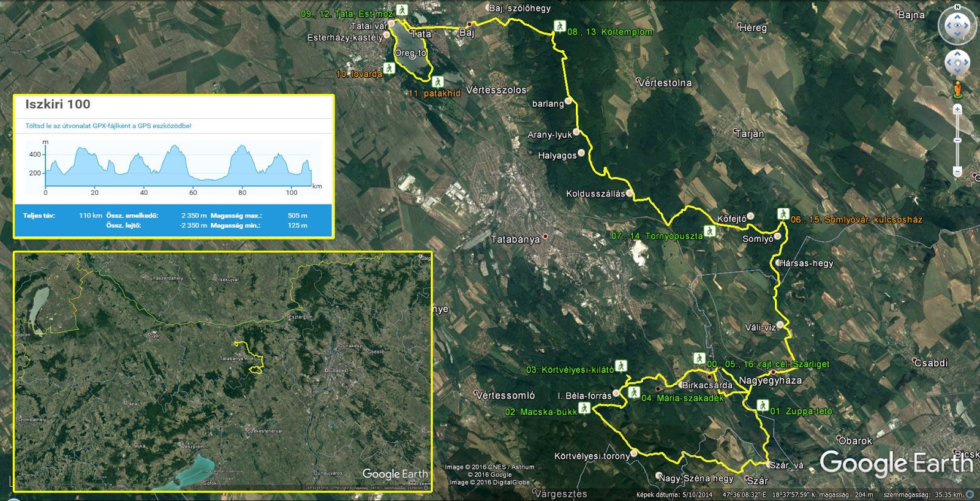Select hiker icon for 02. Macska-bükk
The image size is (980, 501).
click(x=584, y=408)
